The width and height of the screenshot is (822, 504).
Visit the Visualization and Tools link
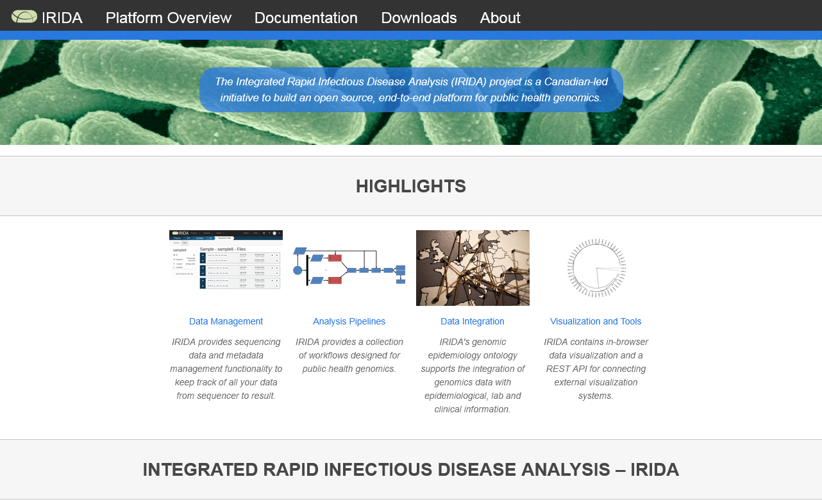(596, 321)
